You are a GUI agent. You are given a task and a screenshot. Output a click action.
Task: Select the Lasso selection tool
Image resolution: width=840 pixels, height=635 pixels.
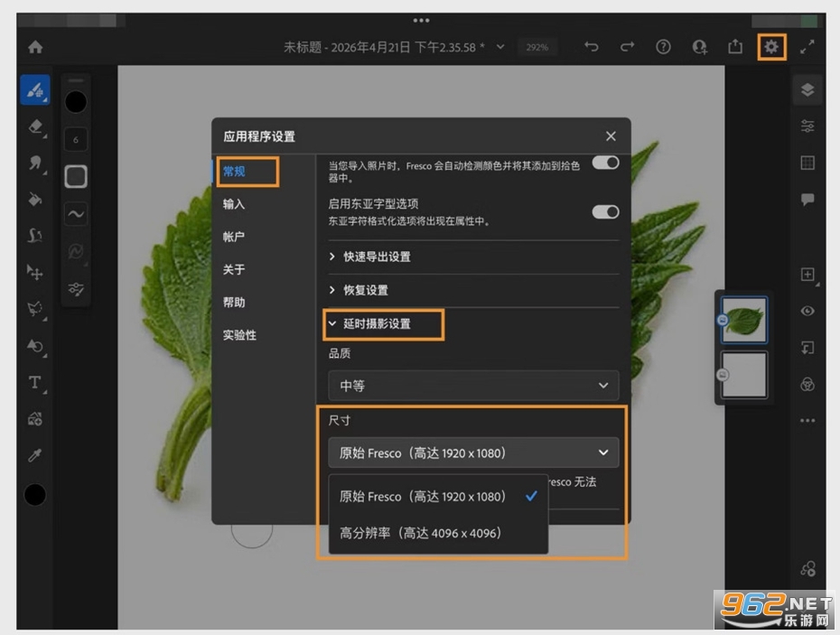[35, 309]
